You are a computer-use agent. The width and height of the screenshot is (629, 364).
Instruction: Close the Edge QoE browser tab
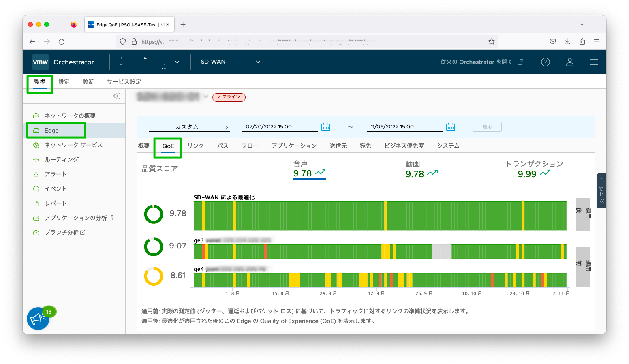[x=168, y=25]
